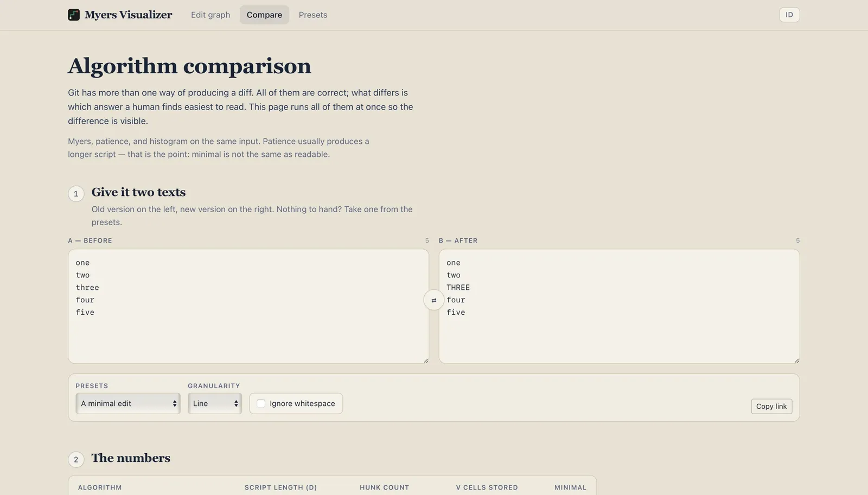Click the step 1 number badge
Image resolution: width=868 pixels, height=495 pixels.
(76, 194)
